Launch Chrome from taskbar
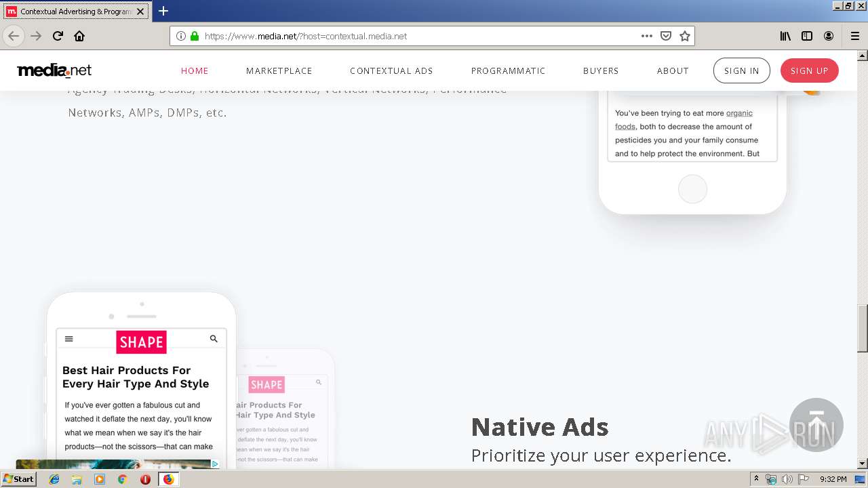The width and height of the screenshot is (868, 488). [x=122, y=479]
